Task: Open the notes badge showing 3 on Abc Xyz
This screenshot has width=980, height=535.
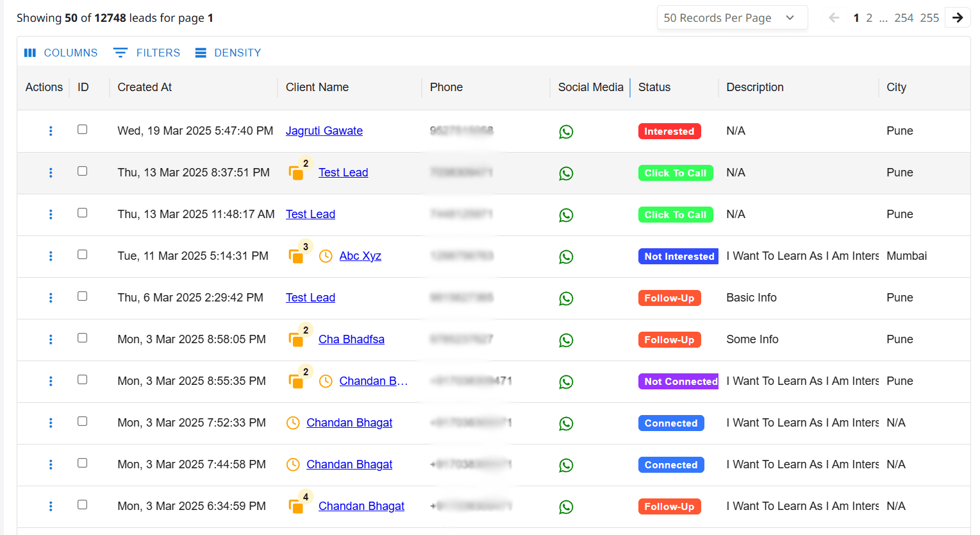Action: coord(298,253)
